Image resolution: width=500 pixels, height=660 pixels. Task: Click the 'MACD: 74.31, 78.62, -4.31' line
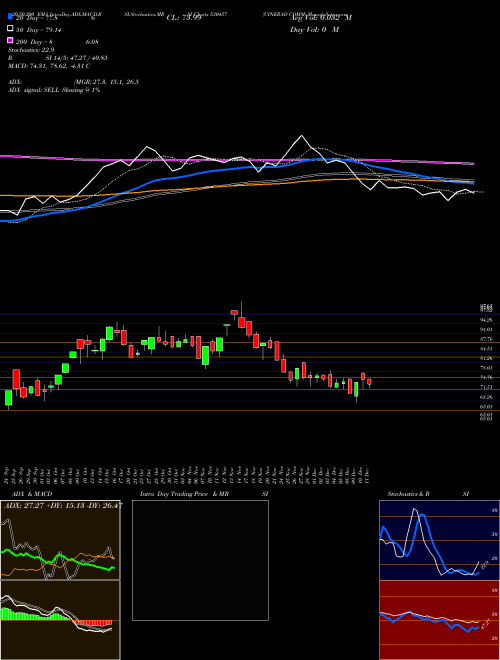tap(49, 66)
